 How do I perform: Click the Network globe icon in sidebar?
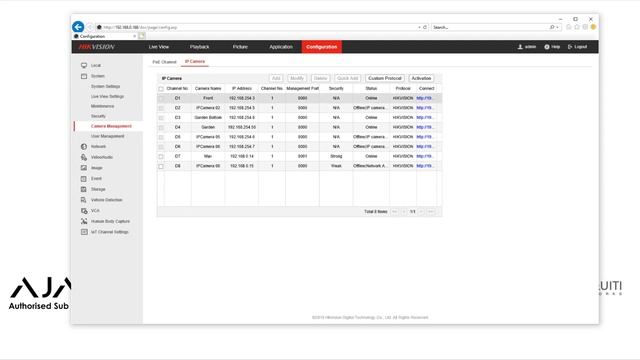(x=84, y=147)
